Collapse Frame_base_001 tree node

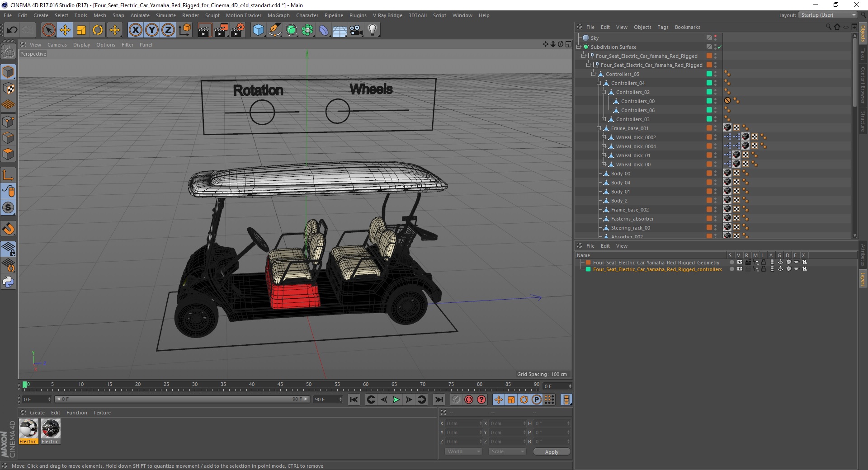tap(599, 128)
